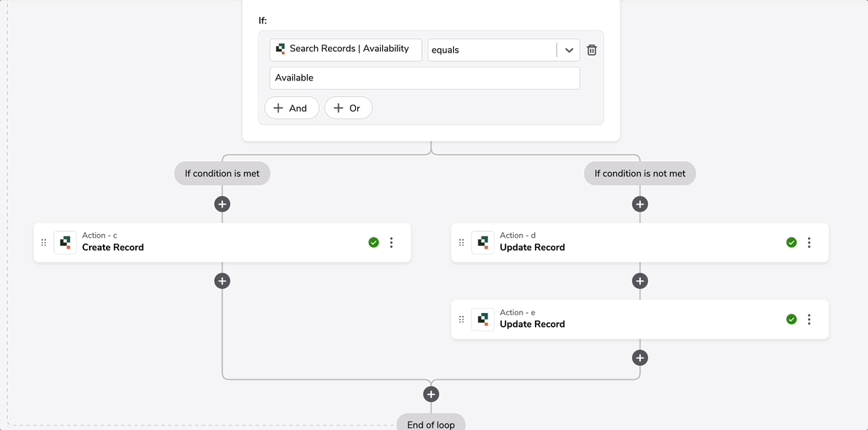
Task: Open three-dot menu on Action c Create Record
Action: pyautogui.click(x=392, y=243)
